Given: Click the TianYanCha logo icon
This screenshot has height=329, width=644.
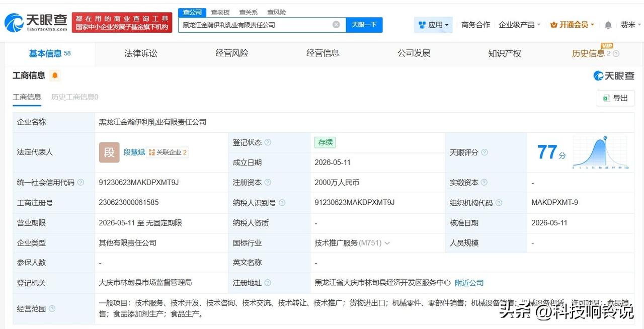Looking at the screenshot, I should point(14,23).
